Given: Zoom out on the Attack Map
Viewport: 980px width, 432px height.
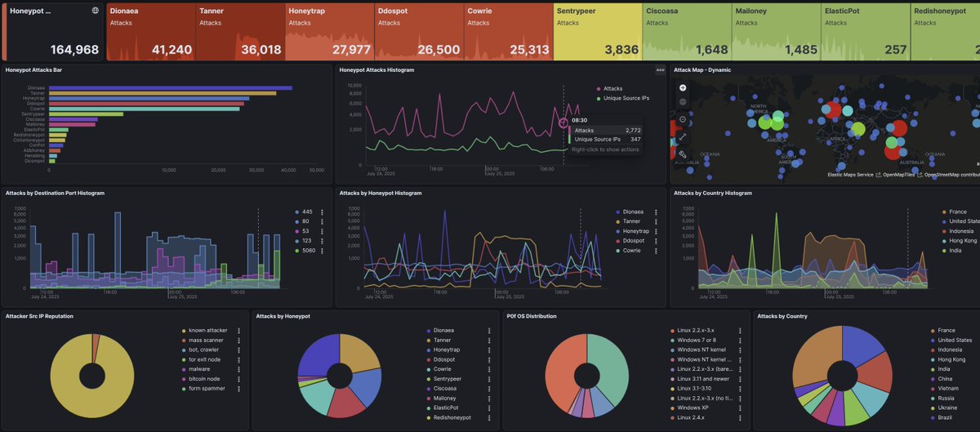Looking at the screenshot, I should pyautogui.click(x=683, y=102).
